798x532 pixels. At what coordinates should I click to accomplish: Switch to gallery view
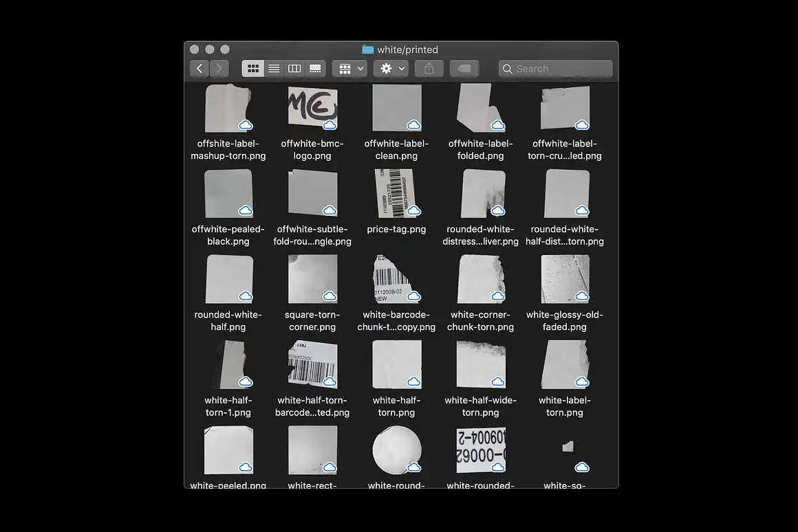(315, 68)
